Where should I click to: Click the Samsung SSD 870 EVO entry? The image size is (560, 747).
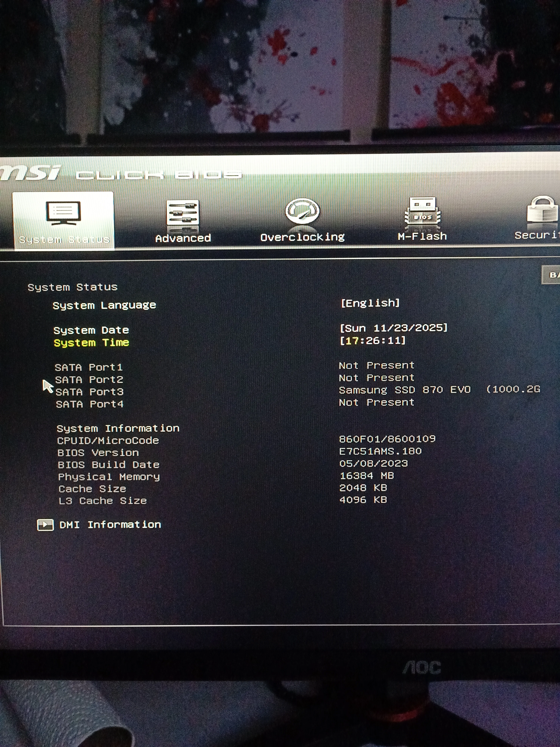pyautogui.click(x=404, y=390)
